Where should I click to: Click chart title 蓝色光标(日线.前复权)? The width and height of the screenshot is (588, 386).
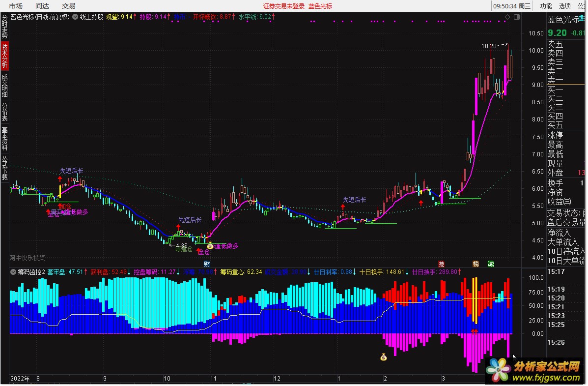pos(40,17)
